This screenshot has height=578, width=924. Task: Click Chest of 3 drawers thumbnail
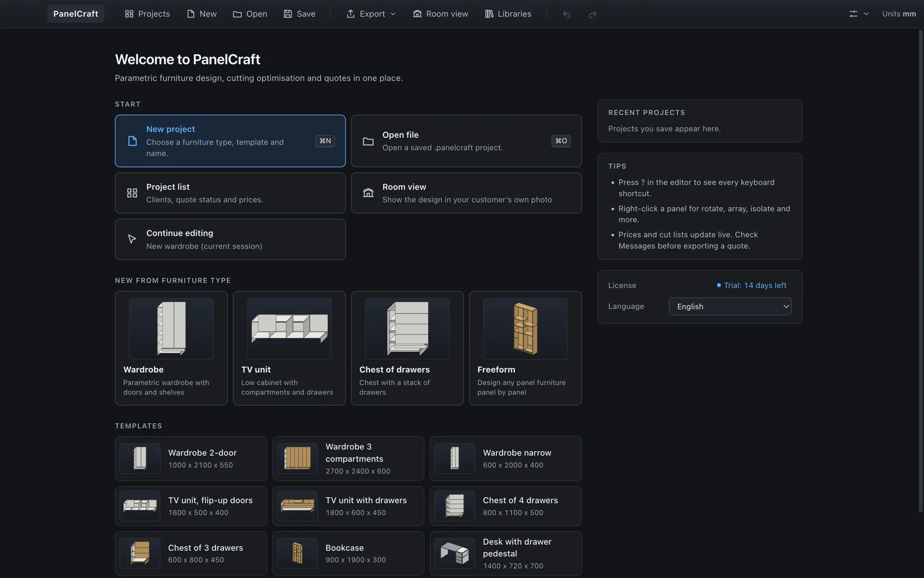pos(140,553)
